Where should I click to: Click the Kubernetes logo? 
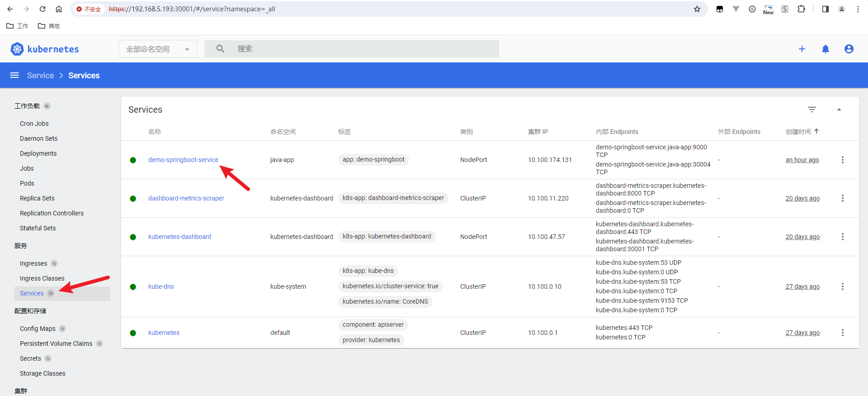tap(45, 49)
